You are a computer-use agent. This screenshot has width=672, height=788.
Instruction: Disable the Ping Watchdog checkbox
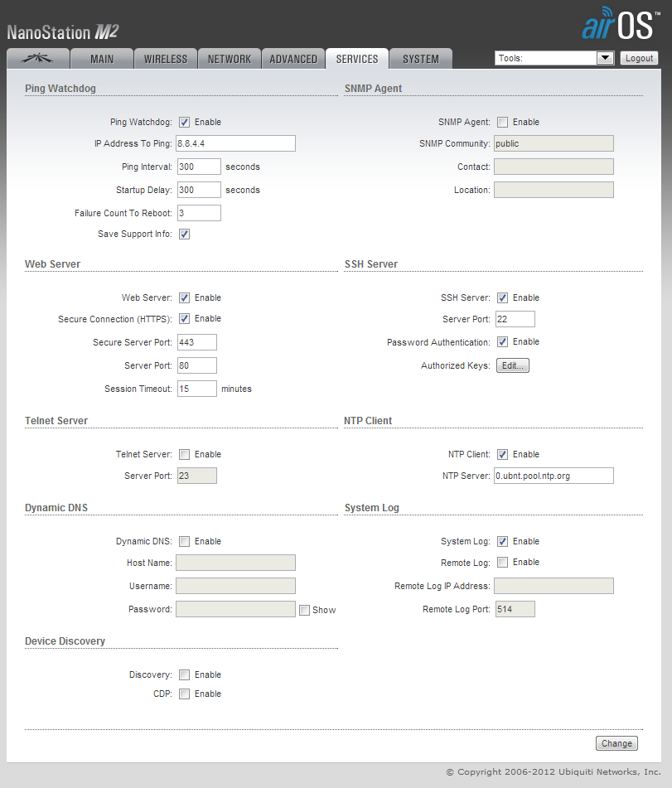coord(185,122)
